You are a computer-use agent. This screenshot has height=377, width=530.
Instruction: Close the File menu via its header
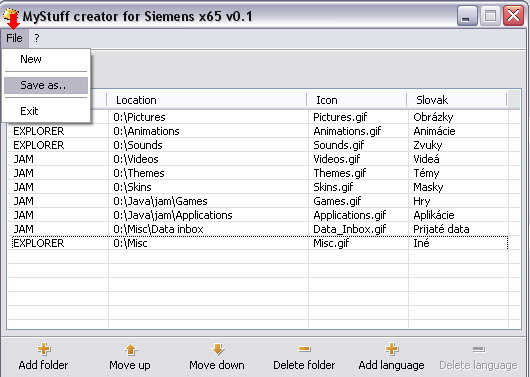[x=14, y=38]
